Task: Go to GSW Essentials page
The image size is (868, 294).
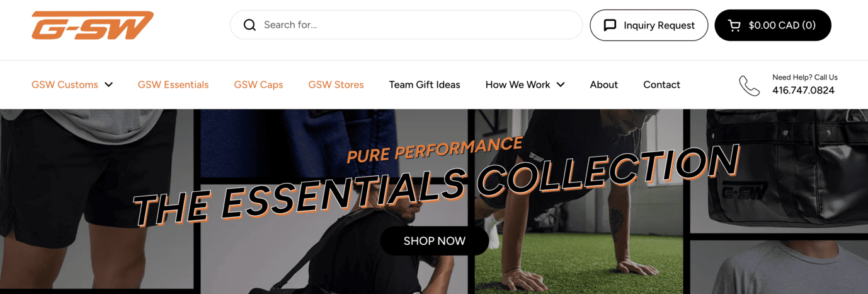Action: 173,85
